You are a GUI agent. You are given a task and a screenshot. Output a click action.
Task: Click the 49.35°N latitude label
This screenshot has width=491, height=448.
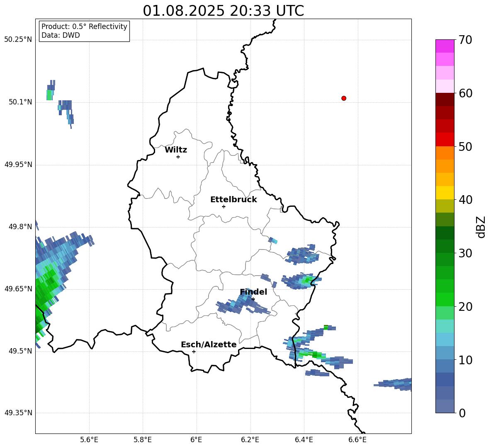click(18, 413)
